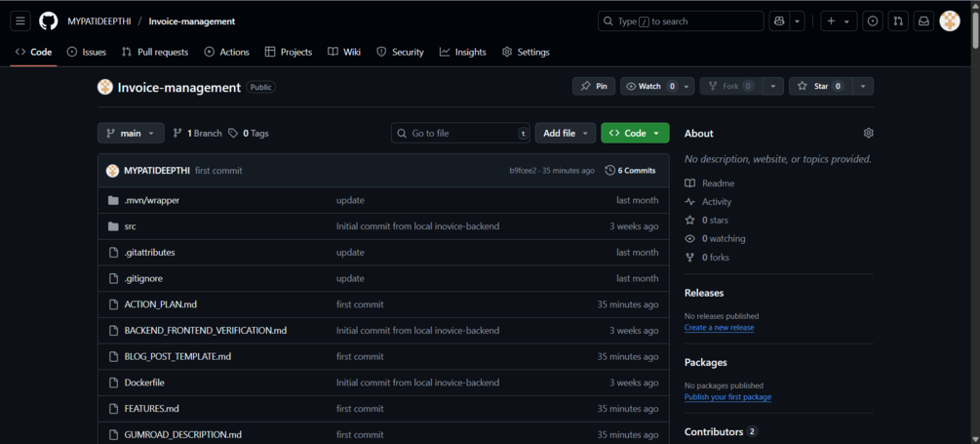This screenshot has height=444, width=980.
Task: Open the .gitattributes file
Action: pyautogui.click(x=149, y=253)
